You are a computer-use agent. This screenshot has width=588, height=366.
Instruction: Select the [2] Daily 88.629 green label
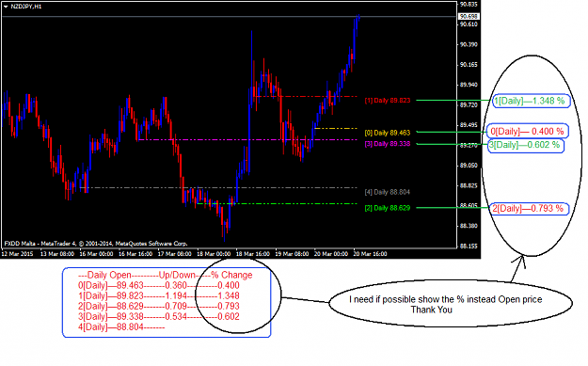(388, 208)
